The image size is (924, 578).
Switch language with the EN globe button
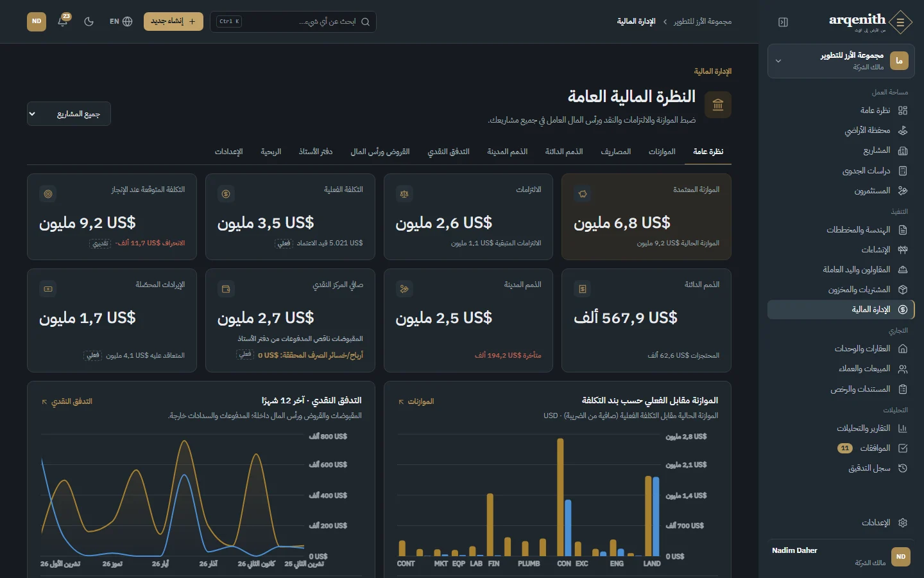tap(121, 21)
